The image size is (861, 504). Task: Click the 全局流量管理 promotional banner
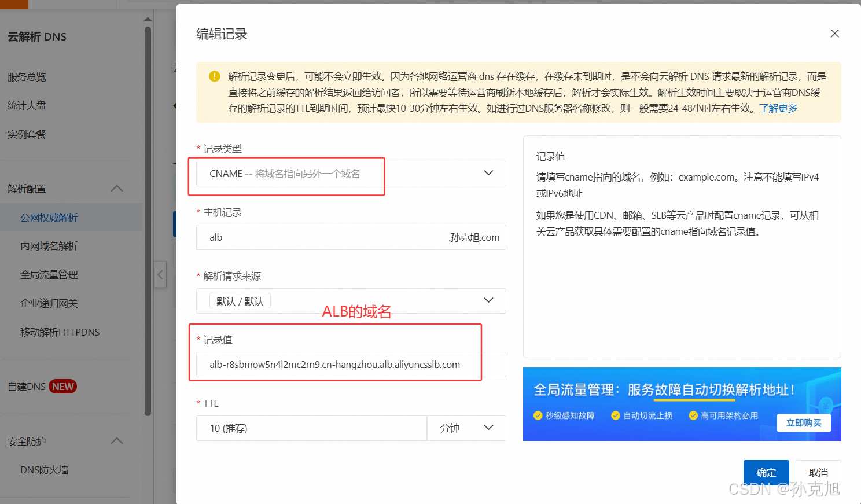[682, 404]
